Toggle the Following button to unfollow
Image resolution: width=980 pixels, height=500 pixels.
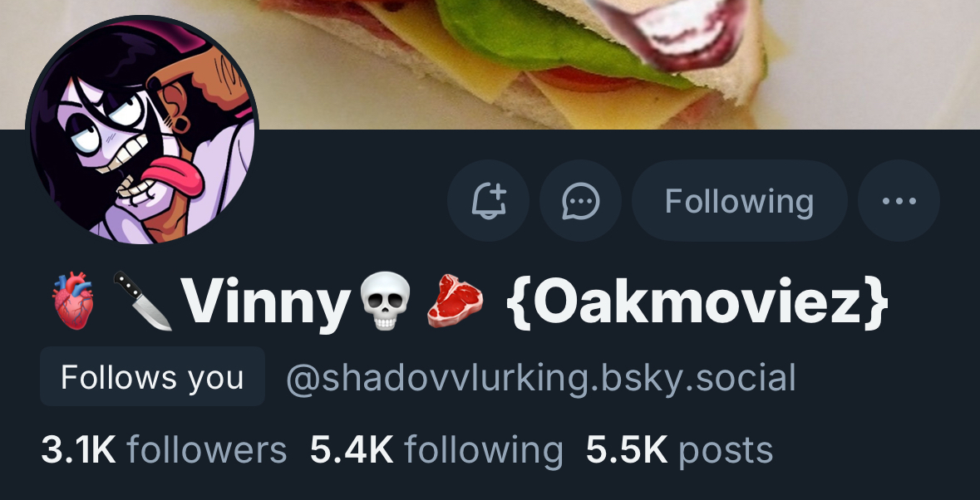[x=740, y=200]
